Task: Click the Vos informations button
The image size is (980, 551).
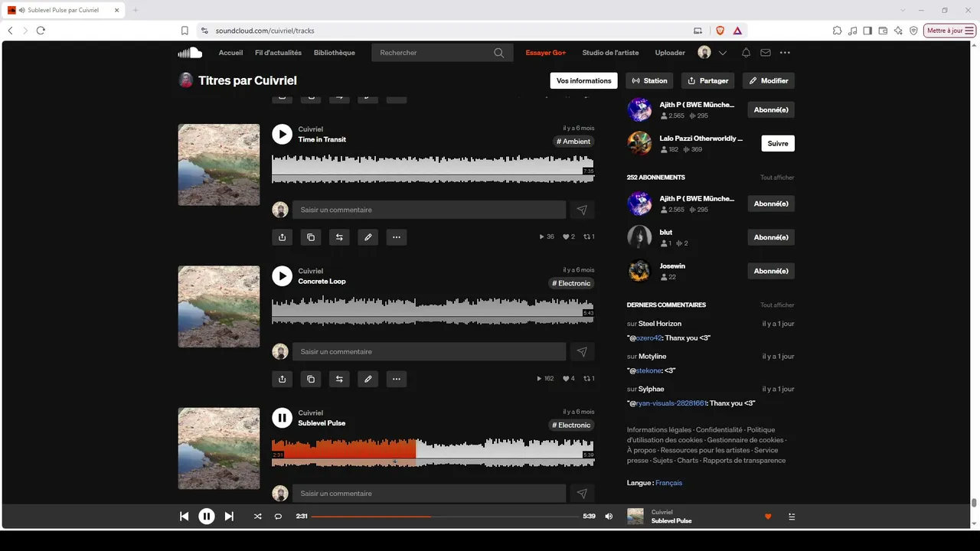Action: (584, 80)
